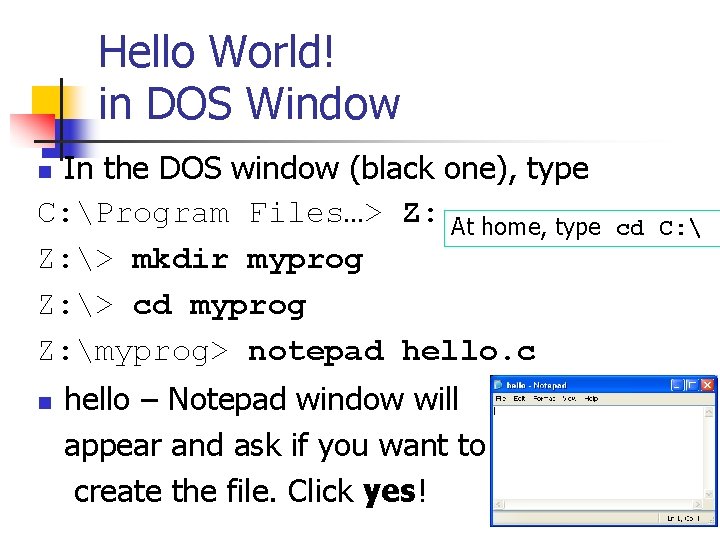
Task: Click the horizontal scrollbar left arrow in Notepad
Action: [x=499, y=504]
